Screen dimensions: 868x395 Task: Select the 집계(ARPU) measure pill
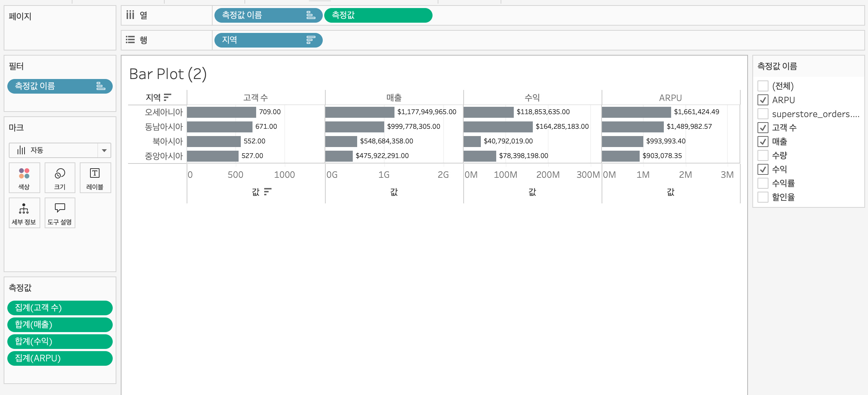60,358
